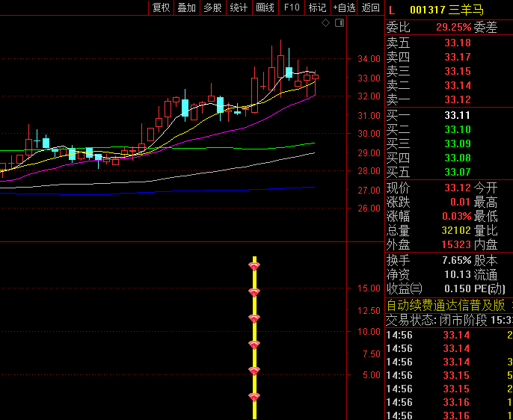Click the 外盘 15323 value
This screenshot has height=420, width=513.
point(456,245)
